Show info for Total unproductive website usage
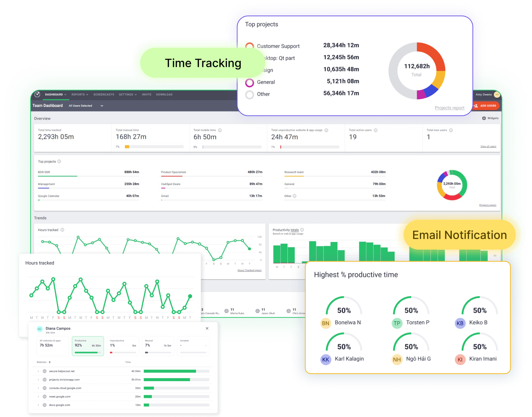Viewport: 532px width, 417px height. tap(327, 130)
